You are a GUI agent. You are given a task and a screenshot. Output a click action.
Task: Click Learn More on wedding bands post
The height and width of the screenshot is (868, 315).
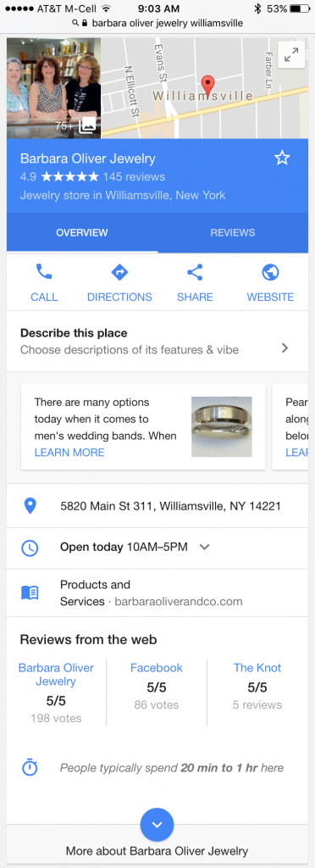[x=69, y=453]
